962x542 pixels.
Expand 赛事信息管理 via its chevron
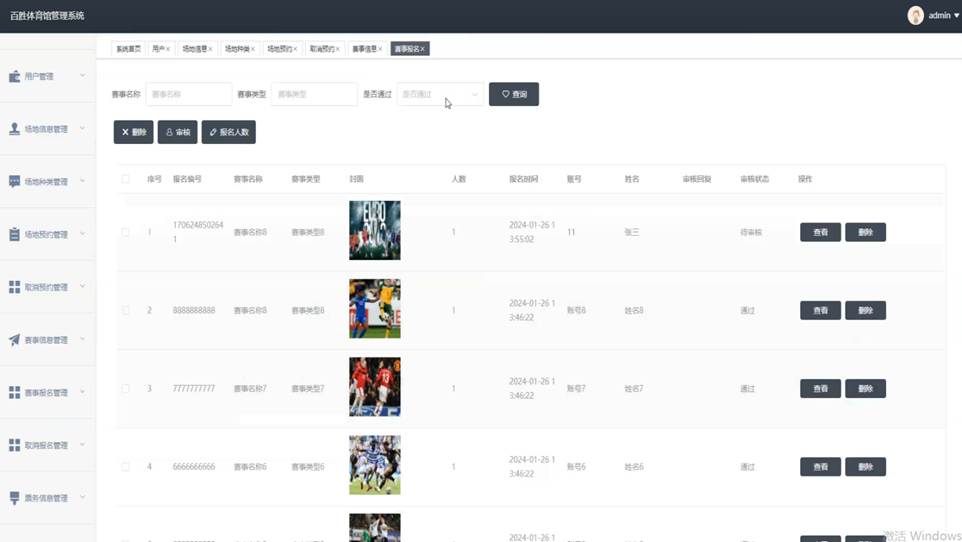pos(82,339)
